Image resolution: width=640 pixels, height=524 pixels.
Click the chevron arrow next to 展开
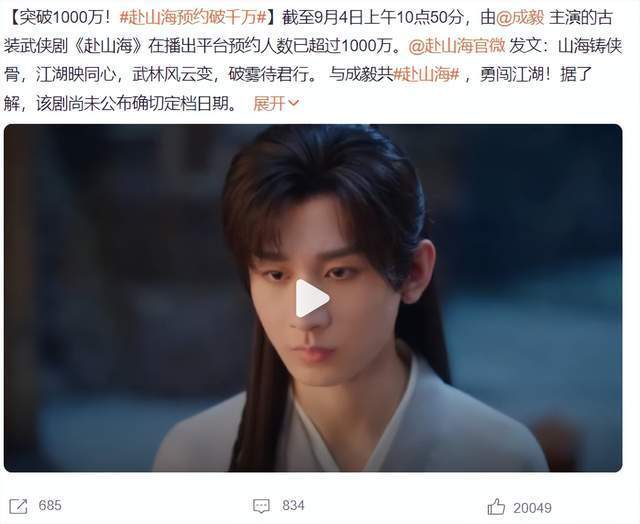tap(294, 104)
